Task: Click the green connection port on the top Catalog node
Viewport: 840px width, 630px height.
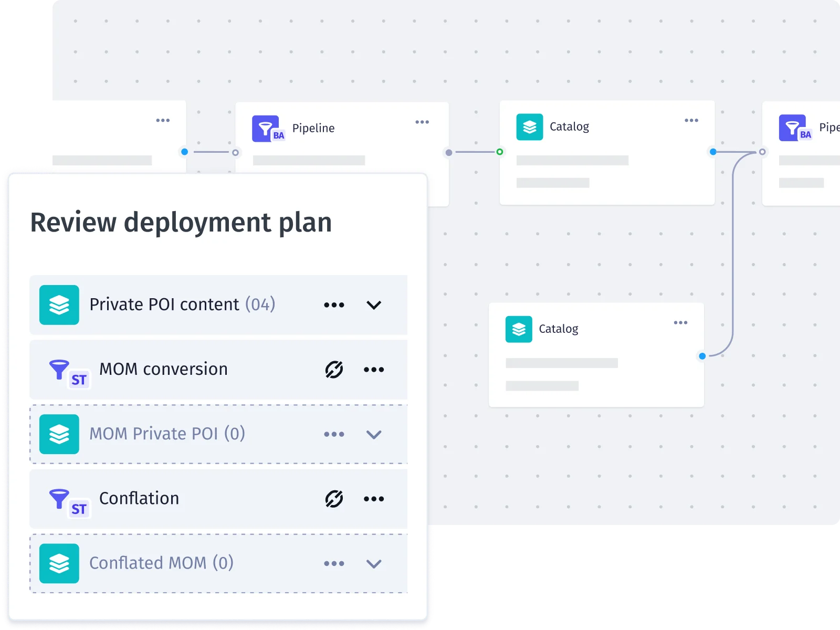Action: click(499, 152)
